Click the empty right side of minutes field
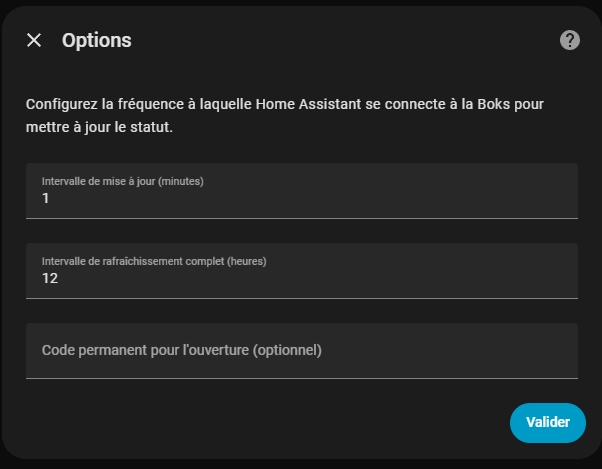 480,198
